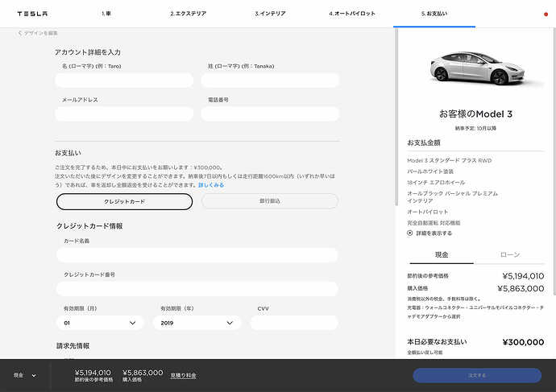
Task: Select 銀行振込 payment method
Action: pyautogui.click(x=270, y=200)
